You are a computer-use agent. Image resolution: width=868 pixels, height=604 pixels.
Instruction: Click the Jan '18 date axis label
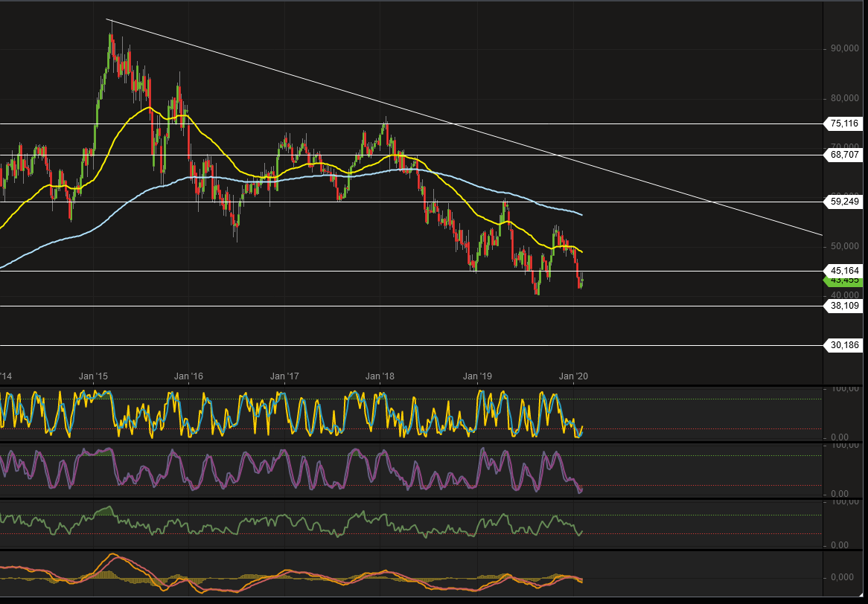pos(381,376)
